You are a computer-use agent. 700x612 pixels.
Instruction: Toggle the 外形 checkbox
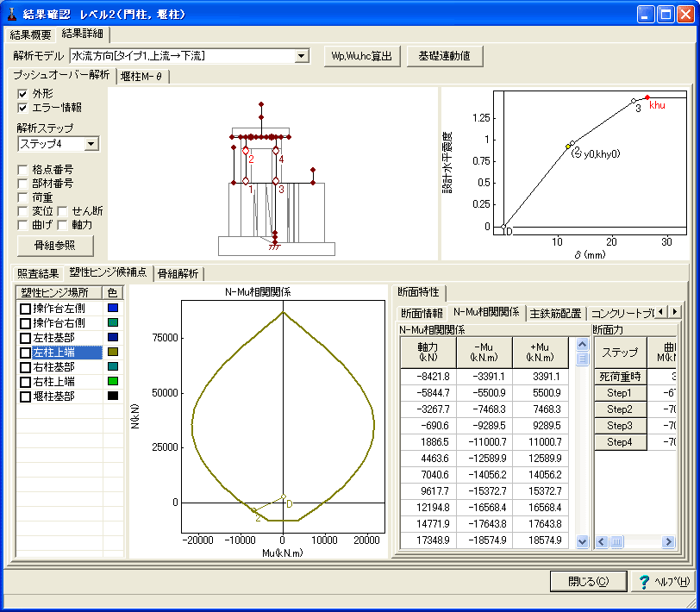(x=22, y=94)
